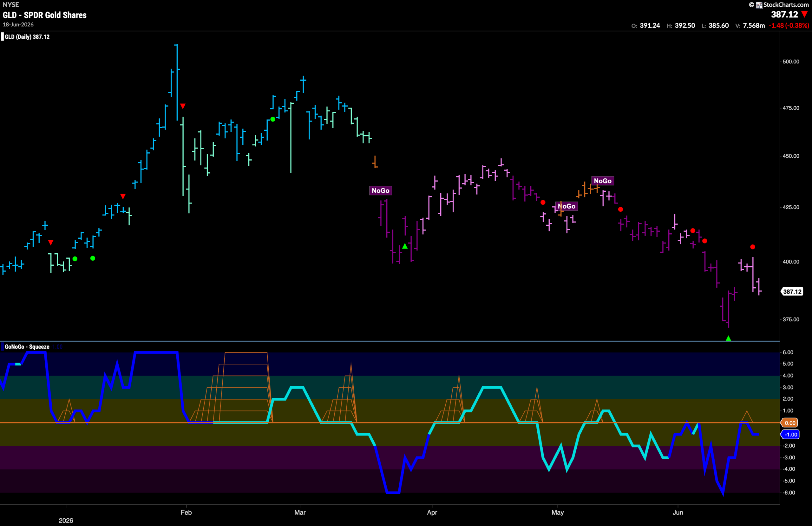Click the 400.00 price axis label
Screen dimensions: 812x526
click(x=791, y=262)
